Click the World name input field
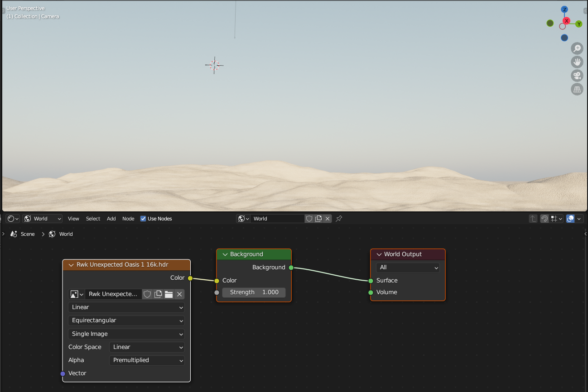The image size is (588, 392). (277, 219)
